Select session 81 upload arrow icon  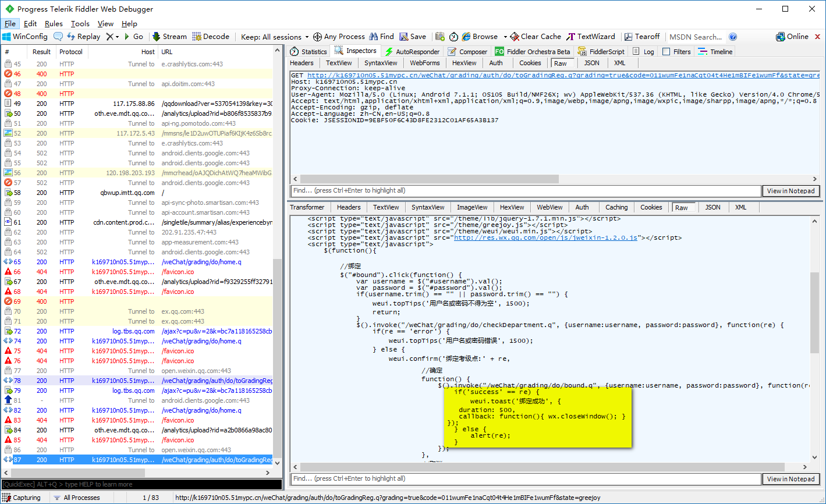(x=8, y=400)
